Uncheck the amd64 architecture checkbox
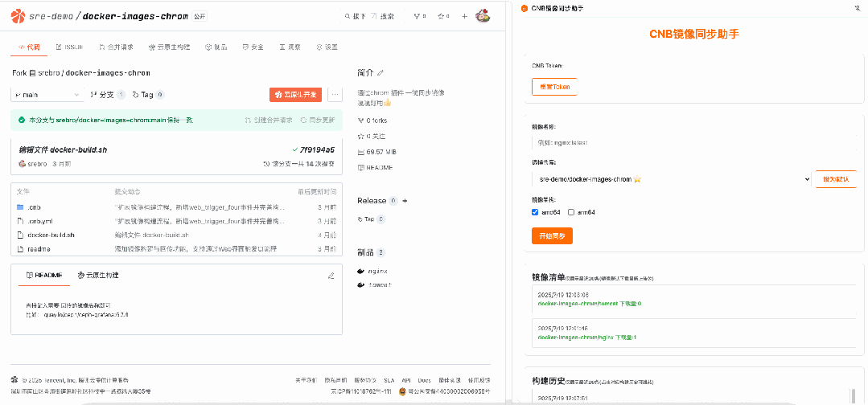868x405 pixels. click(535, 212)
